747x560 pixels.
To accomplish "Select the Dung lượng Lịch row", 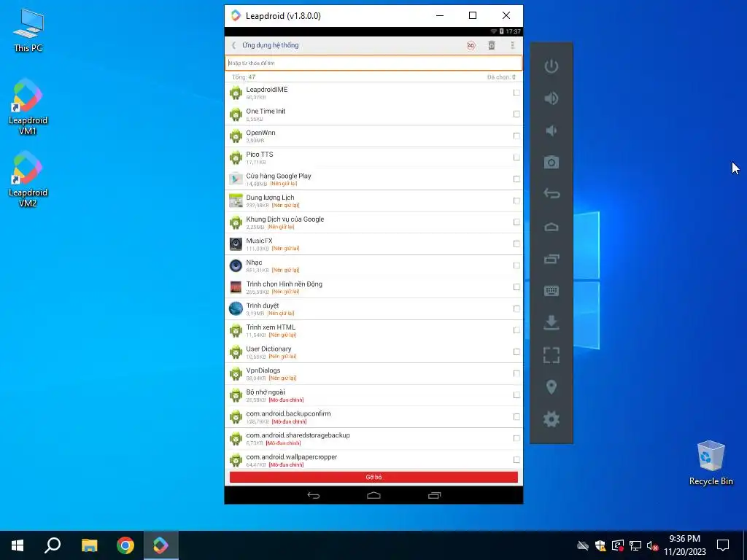I will 373,201.
